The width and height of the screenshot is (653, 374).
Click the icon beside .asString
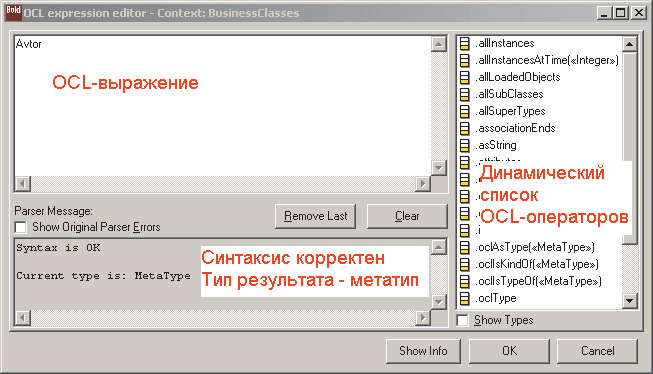click(464, 145)
